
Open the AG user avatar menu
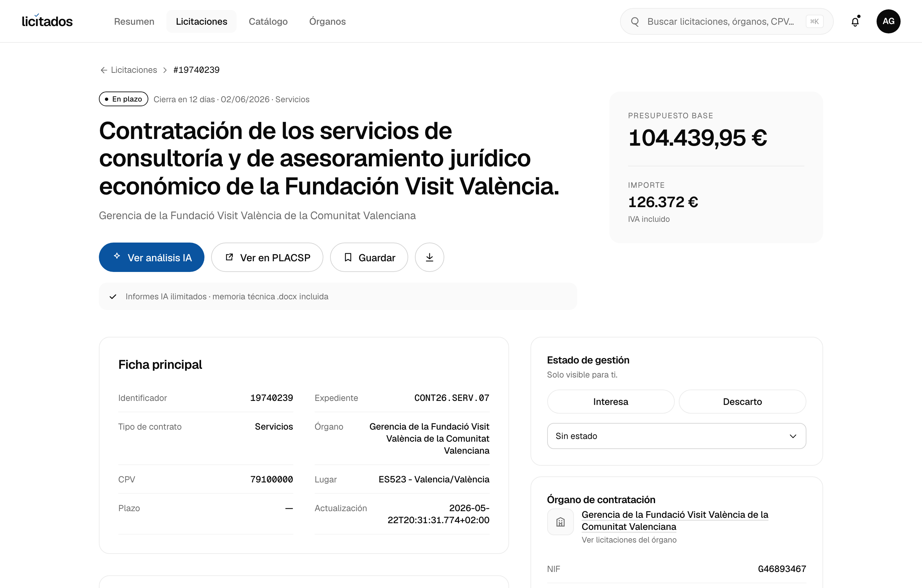[888, 21]
